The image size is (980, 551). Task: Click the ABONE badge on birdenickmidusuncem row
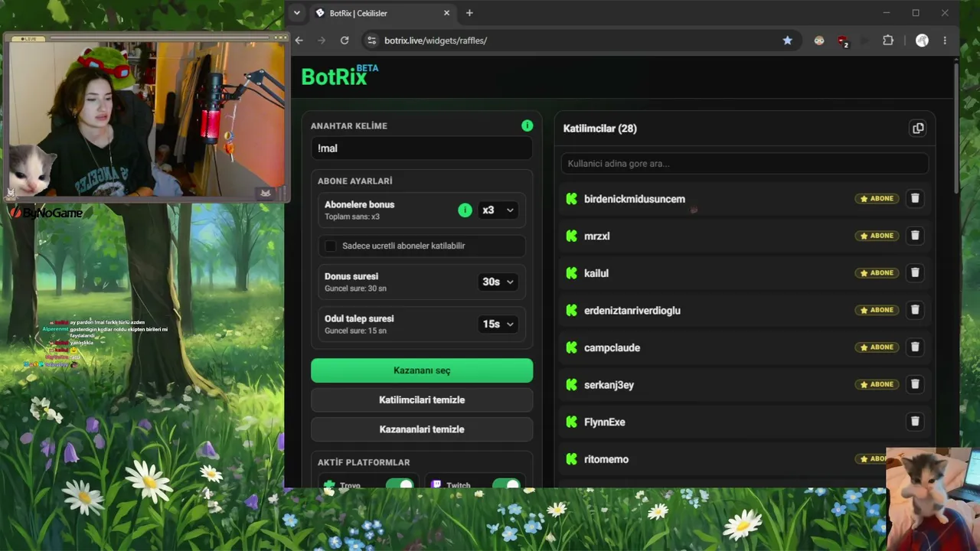tap(877, 199)
